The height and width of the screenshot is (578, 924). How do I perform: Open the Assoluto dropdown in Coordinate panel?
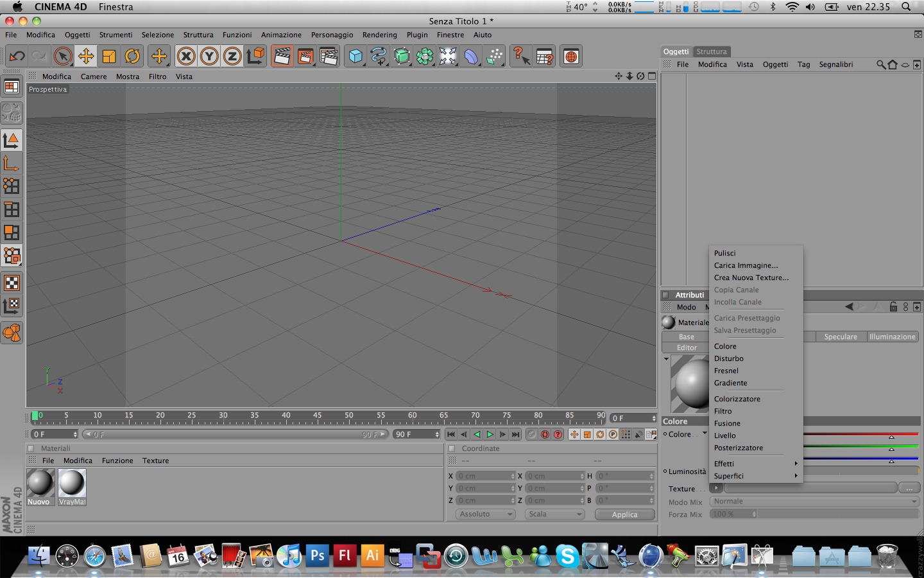pyautogui.click(x=486, y=514)
